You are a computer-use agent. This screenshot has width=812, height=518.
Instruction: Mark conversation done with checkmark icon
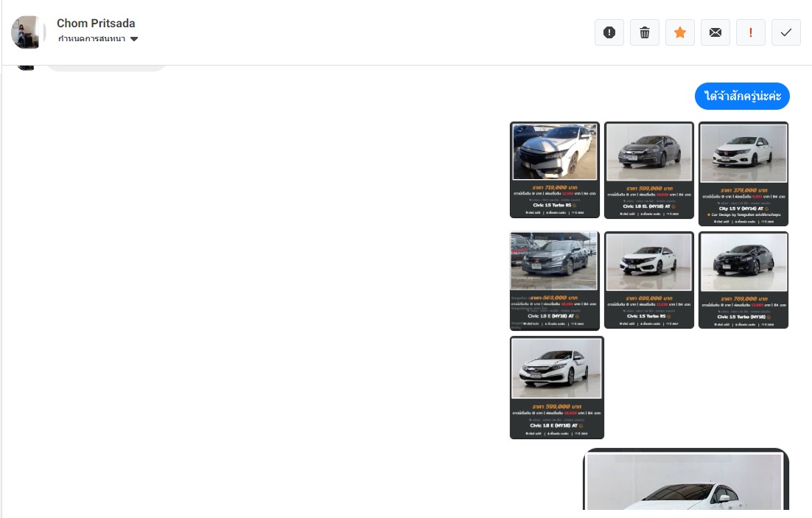tap(786, 32)
